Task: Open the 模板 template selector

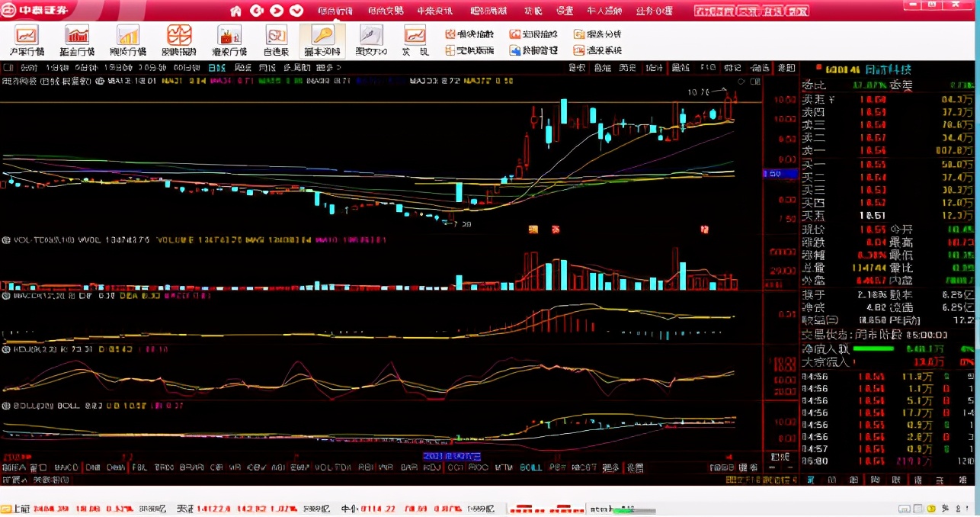Action: click(x=748, y=467)
